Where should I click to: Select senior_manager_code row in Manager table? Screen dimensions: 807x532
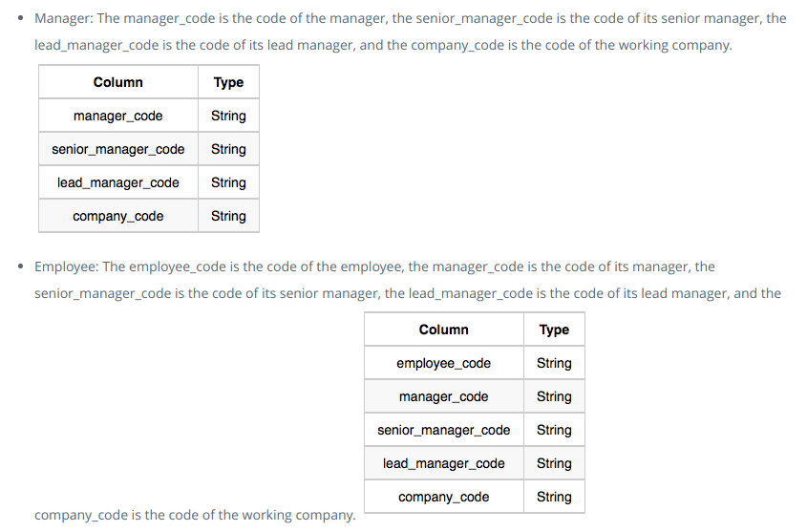tap(149, 149)
